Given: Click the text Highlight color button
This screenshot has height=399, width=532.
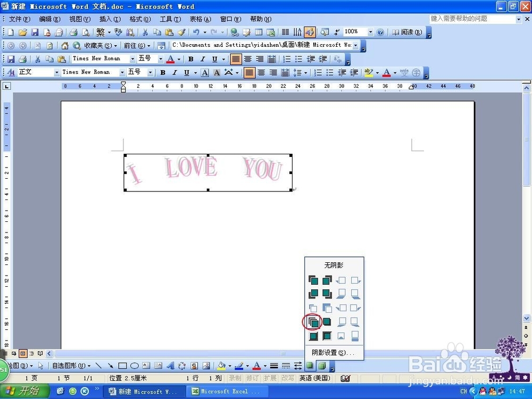Looking at the screenshot, I should pyautogui.click(x=369, y=72).
